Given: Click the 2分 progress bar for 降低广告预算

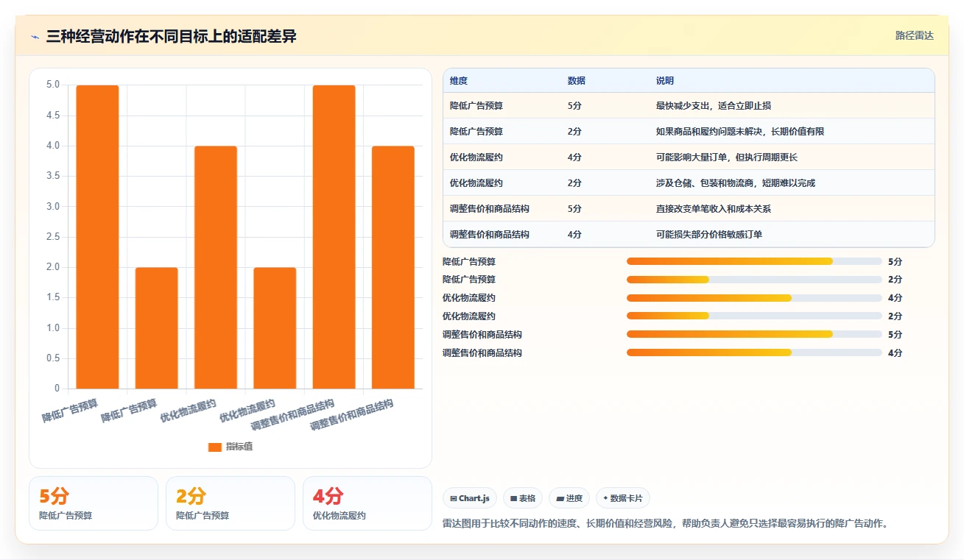Looking at the screenshot, I should (754, 280).
